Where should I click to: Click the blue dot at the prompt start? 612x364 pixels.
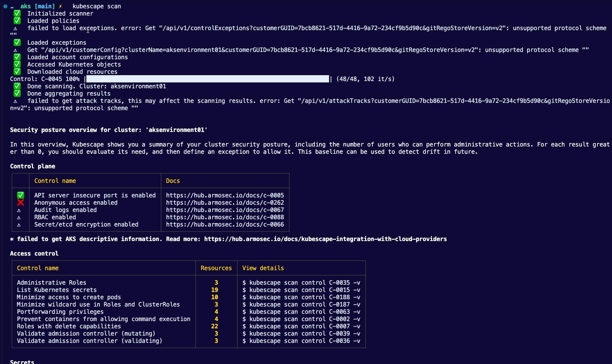point(5,6)
